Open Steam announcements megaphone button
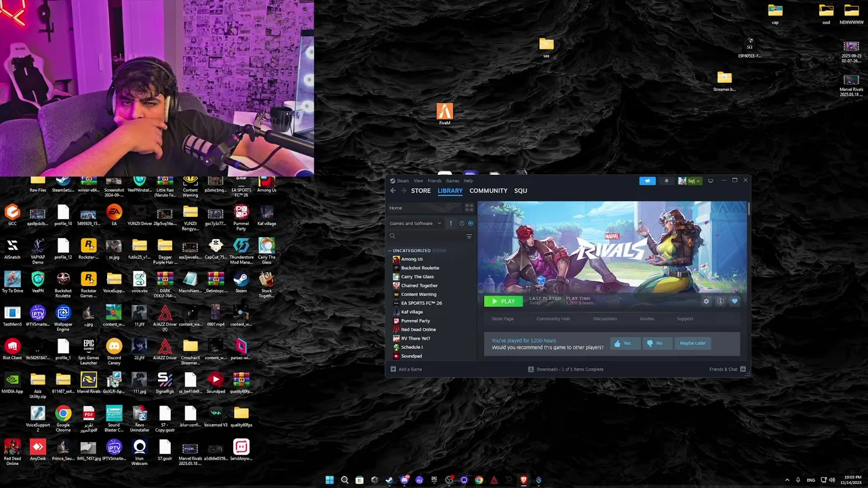 click(x=648, y=181)
